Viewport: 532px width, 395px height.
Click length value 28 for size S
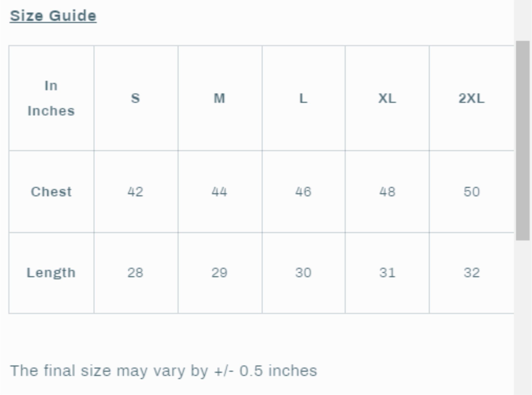click(x=135, y=273)
